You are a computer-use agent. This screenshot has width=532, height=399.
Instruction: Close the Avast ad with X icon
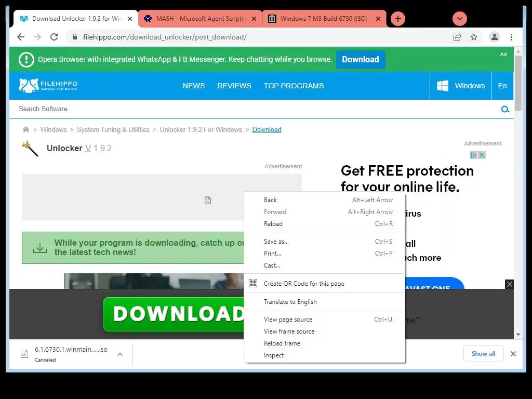[482, 155]
